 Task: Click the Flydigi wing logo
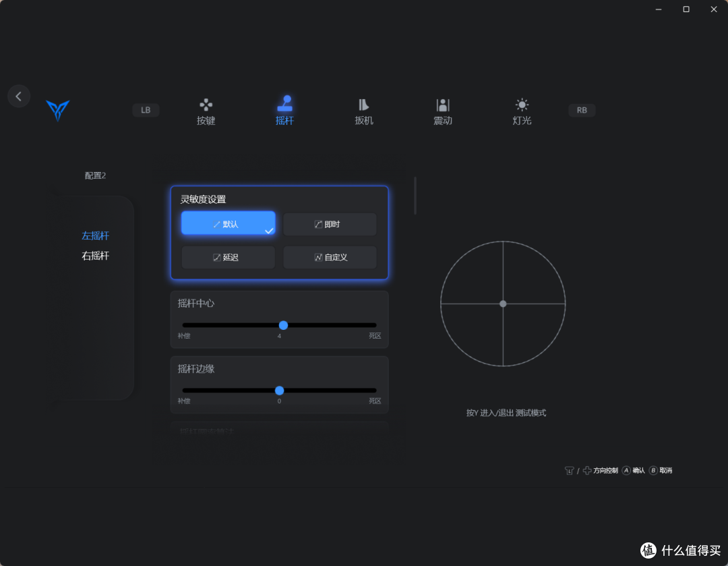pos(58,110)
